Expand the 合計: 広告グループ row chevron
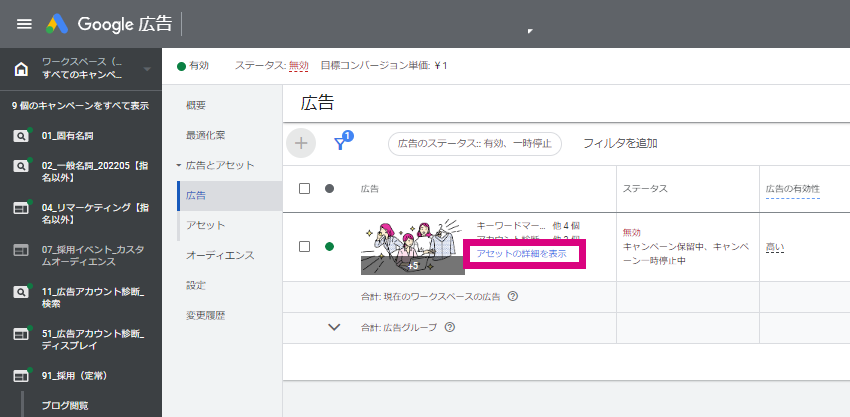Viewport: 850px width, 417px height. [334, 328]
